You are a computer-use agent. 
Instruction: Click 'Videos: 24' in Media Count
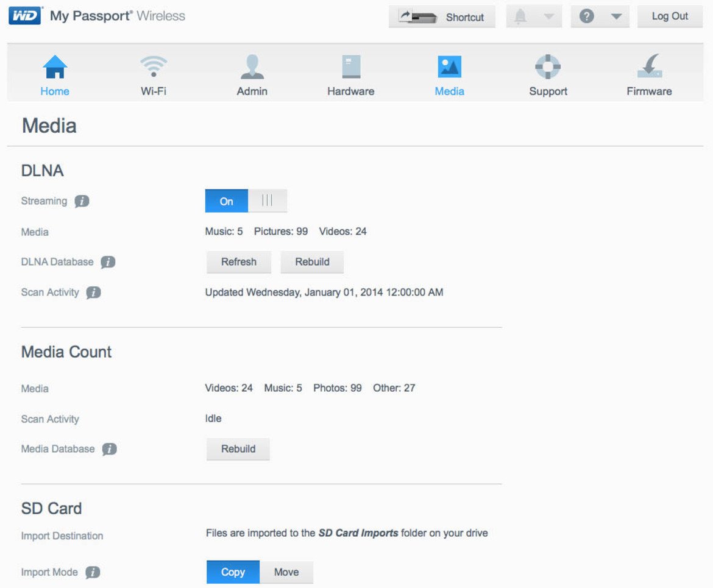pos(229,388)
